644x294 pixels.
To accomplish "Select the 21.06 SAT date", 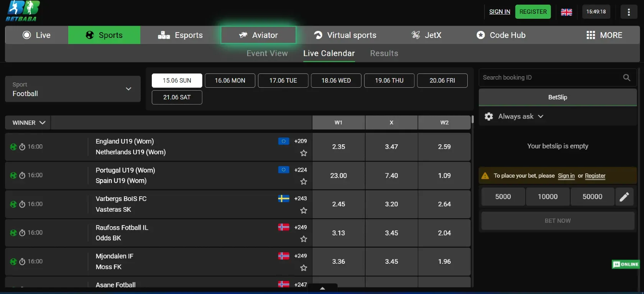I will pyautogui.click(x=177, y=97).
